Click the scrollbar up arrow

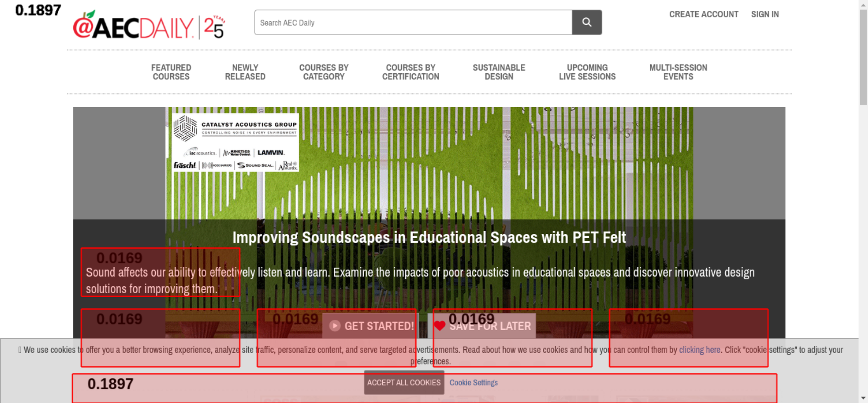[x=863, y=4]
